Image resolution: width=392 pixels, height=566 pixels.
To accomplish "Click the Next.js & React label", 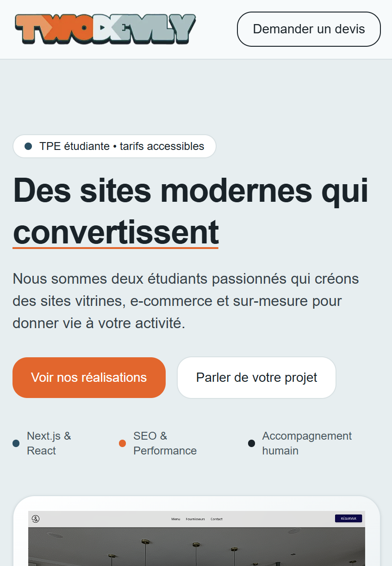I will [x=49, y=443].
